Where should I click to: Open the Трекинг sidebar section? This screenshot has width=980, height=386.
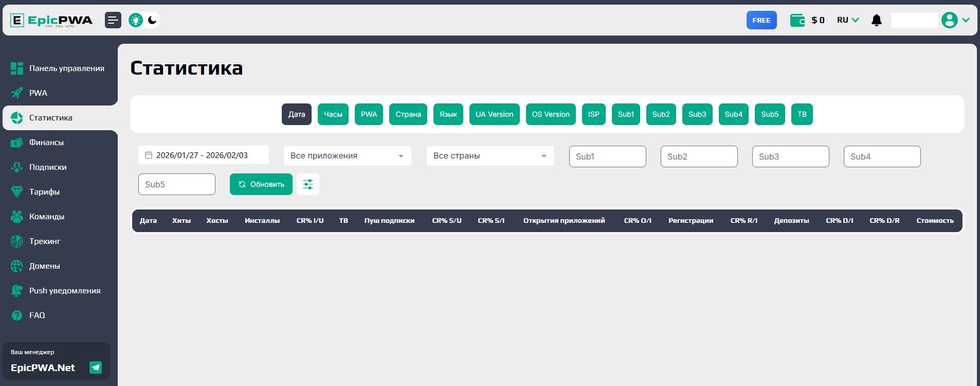click(45, 241)
